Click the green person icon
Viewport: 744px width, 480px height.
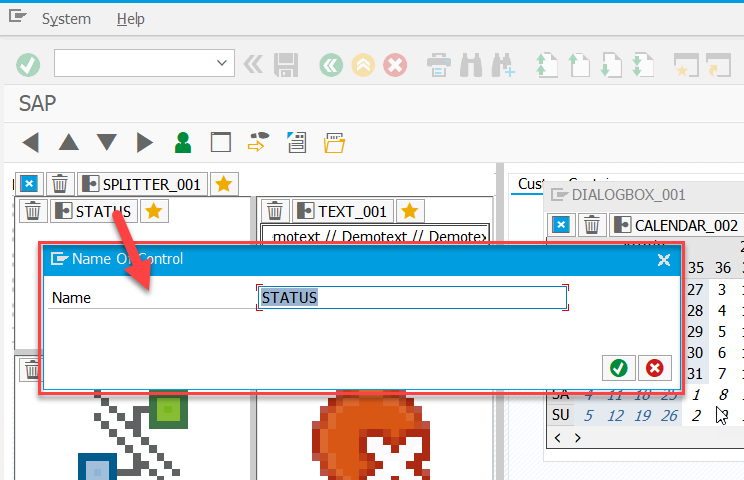(183, 142)
